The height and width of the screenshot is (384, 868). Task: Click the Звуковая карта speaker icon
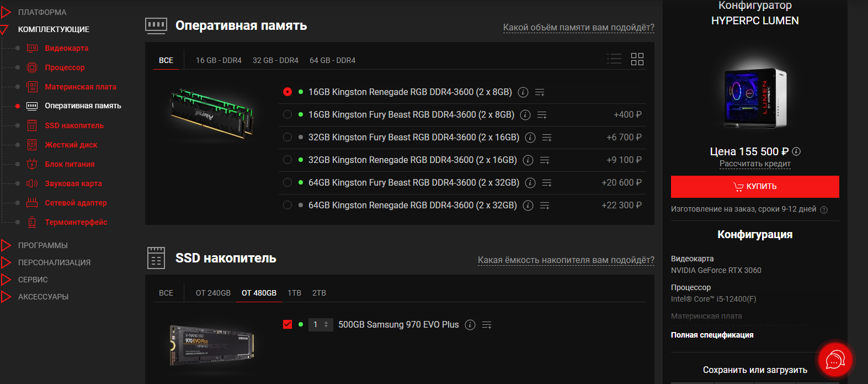32,183
